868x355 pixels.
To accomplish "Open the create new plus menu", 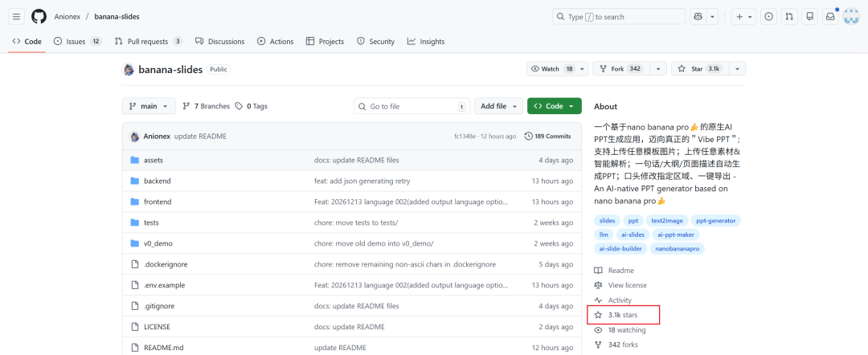I will pos(744,17).
